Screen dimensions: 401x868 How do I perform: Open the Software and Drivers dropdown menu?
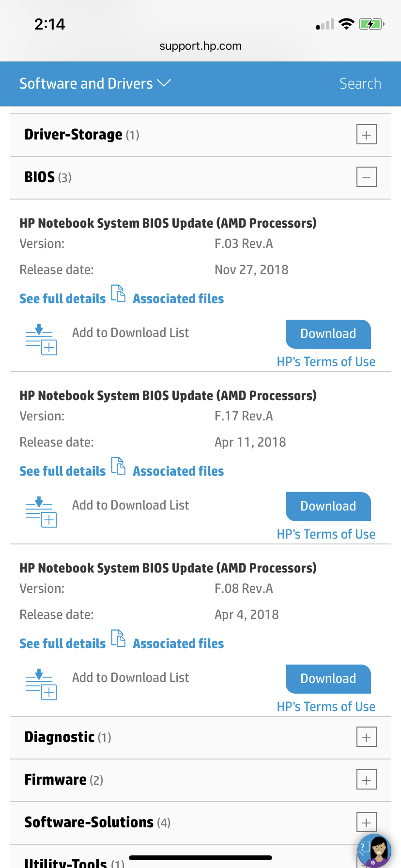pos(95,84)
